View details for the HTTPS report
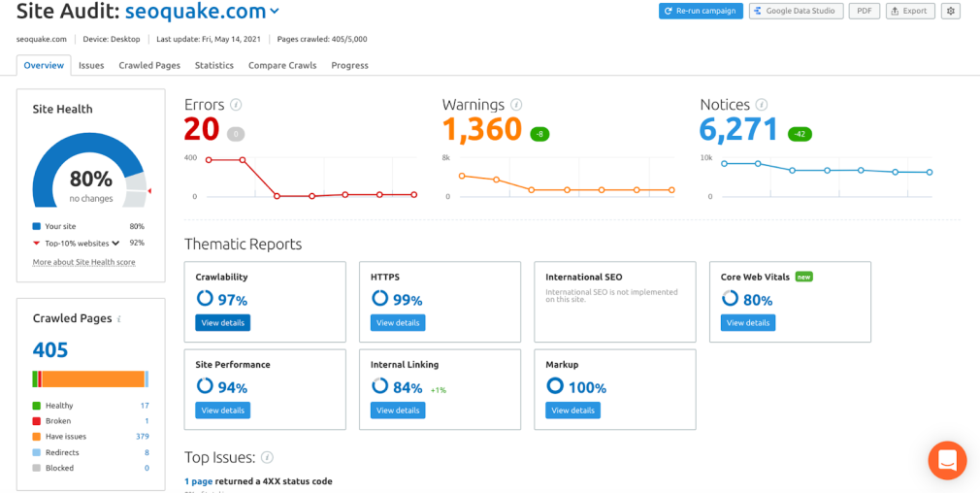The height and width of the screenshot is (493, 980). click(x=397, y=322)
